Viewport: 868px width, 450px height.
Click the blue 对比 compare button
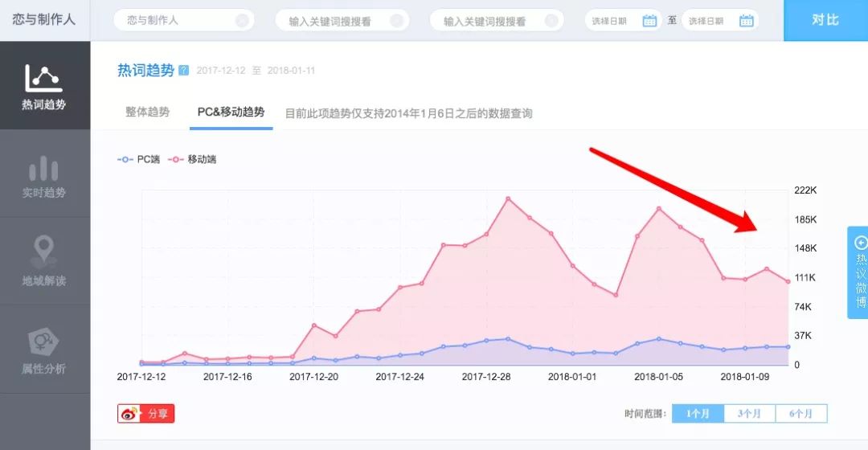(825, 20)
